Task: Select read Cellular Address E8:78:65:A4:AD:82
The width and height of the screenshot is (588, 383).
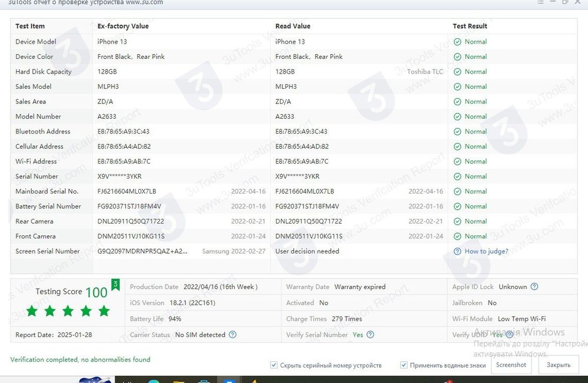Action: [302, 146]
